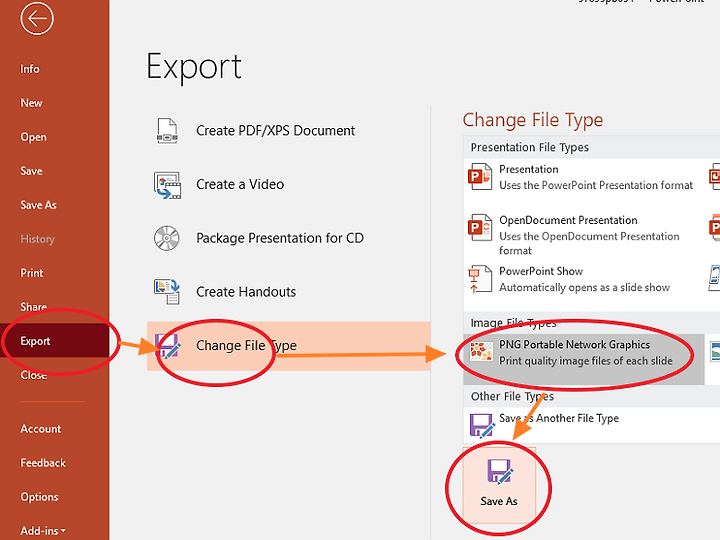Click the OpenDocument Presentation icon
Viewport: 720px width, 540px height.
480,228
